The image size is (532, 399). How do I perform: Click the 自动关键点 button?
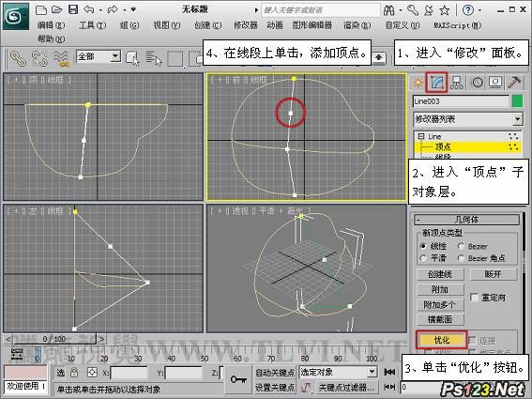pyautogui.click(x=275, y=373)
